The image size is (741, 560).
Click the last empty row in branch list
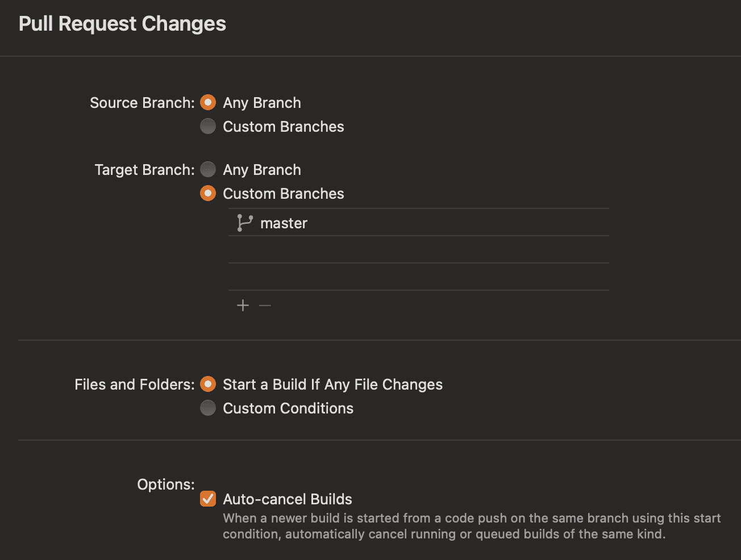tap(418, 277)
